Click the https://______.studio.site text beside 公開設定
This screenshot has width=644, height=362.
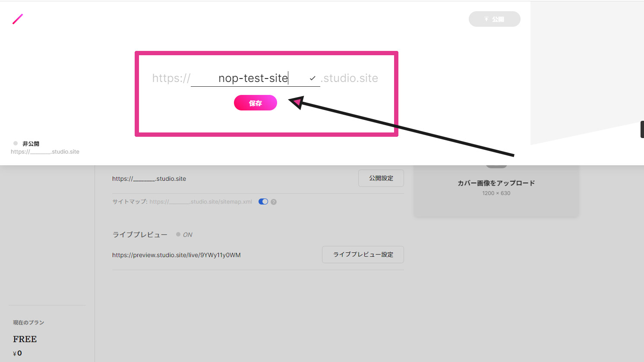click(x=149, y=179)
